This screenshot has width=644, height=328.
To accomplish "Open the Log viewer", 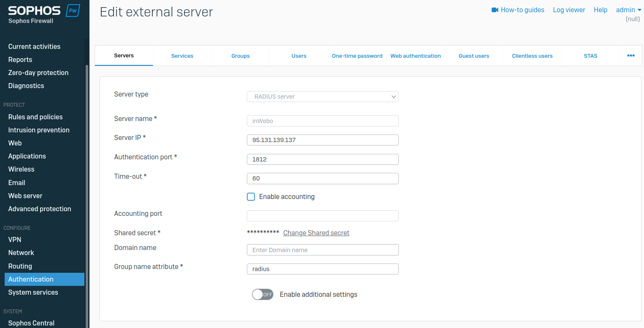I will [568, 10].
